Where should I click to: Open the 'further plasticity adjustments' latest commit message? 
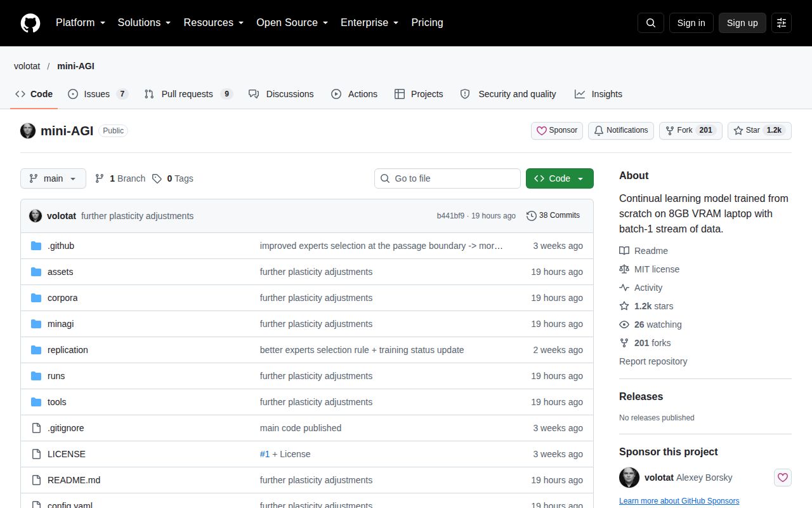pos(138,216)
